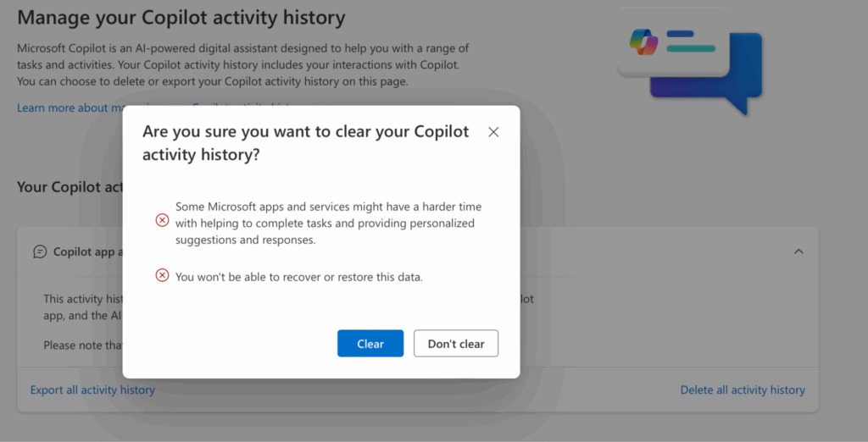Open the Learn more about managing link
Screen dimensions: 868x442
[x=70, y=108]
